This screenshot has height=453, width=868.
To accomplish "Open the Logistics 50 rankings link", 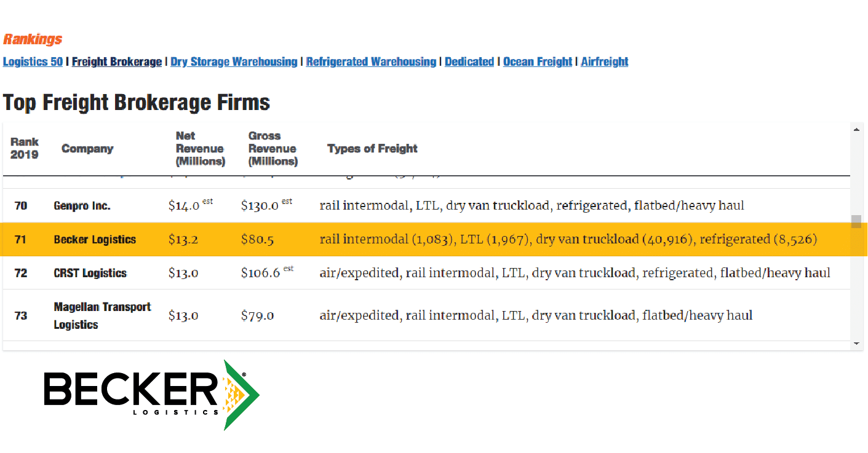I will pyautogui.click(x=33, y=62).
